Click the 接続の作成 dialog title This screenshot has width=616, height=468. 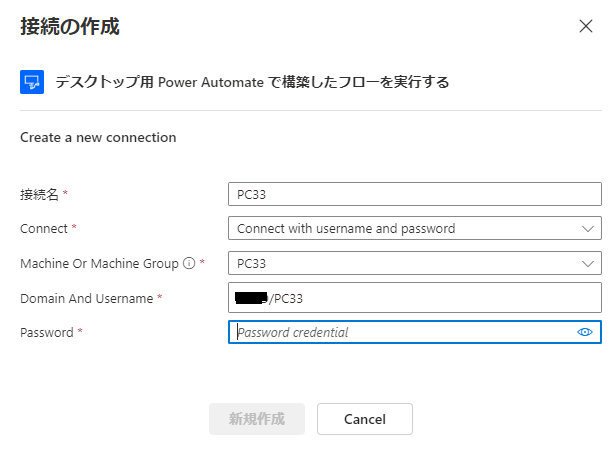(70, 27)
